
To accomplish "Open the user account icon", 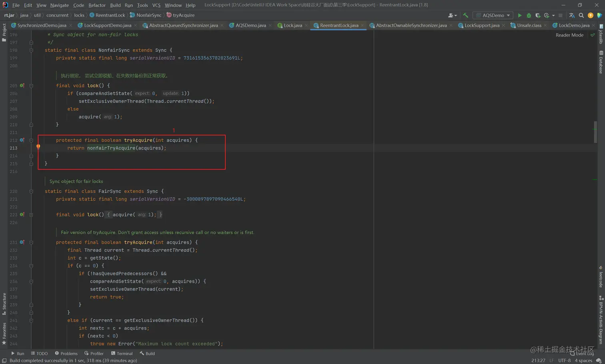I will coord(451,15).
